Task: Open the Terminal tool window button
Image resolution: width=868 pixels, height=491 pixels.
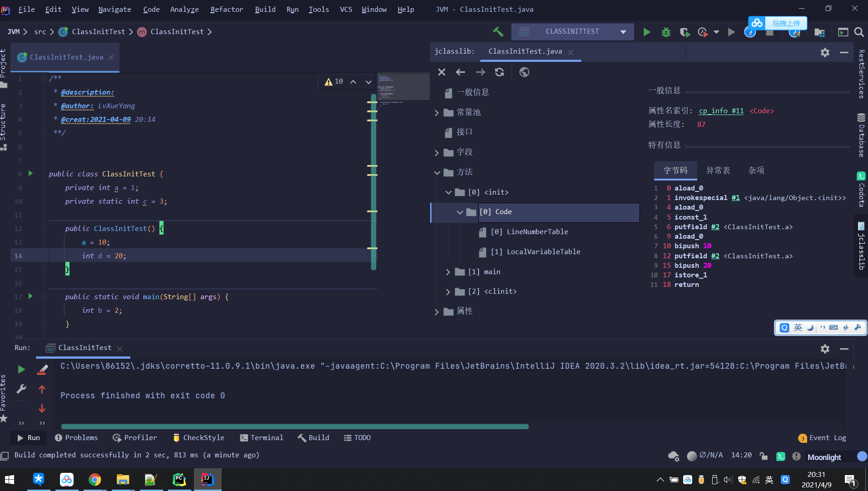Action: tap(262, 438)
